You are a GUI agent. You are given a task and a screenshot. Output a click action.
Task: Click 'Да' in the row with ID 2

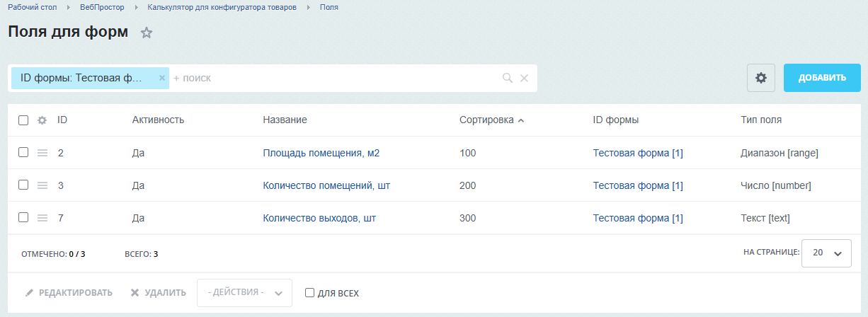click(138, 153)
